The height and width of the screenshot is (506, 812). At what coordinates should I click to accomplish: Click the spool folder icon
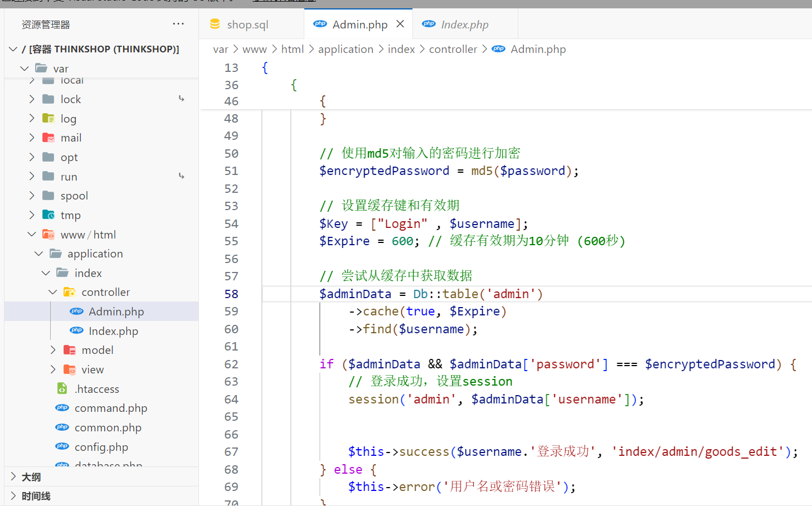coord(48,196)
